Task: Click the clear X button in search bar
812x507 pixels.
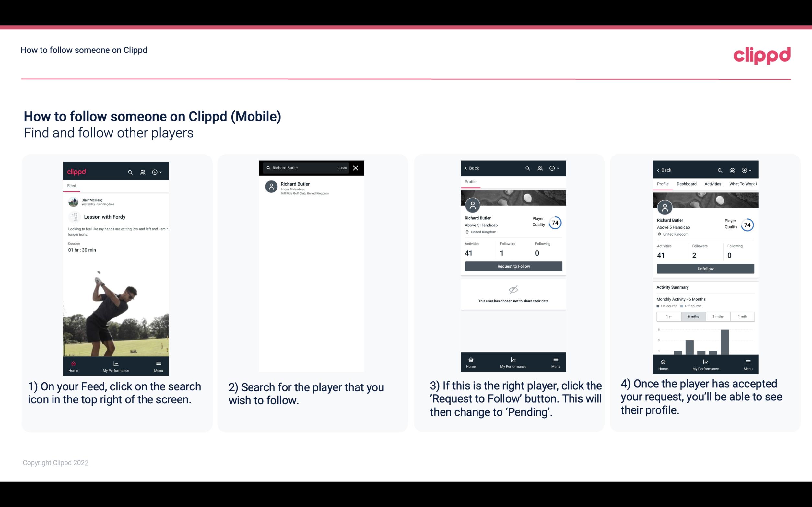Action: (x=356, y=167)
